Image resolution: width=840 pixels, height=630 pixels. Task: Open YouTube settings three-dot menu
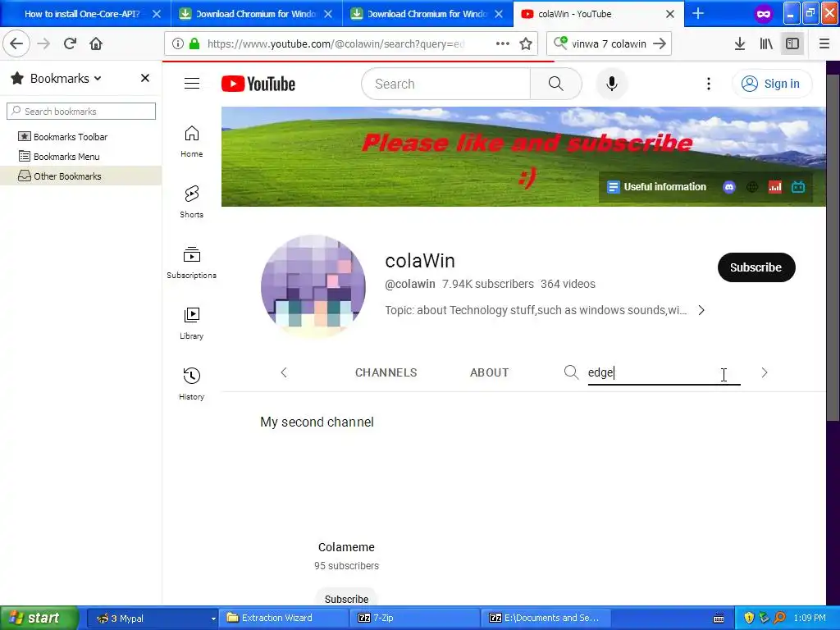click(708, 84)
